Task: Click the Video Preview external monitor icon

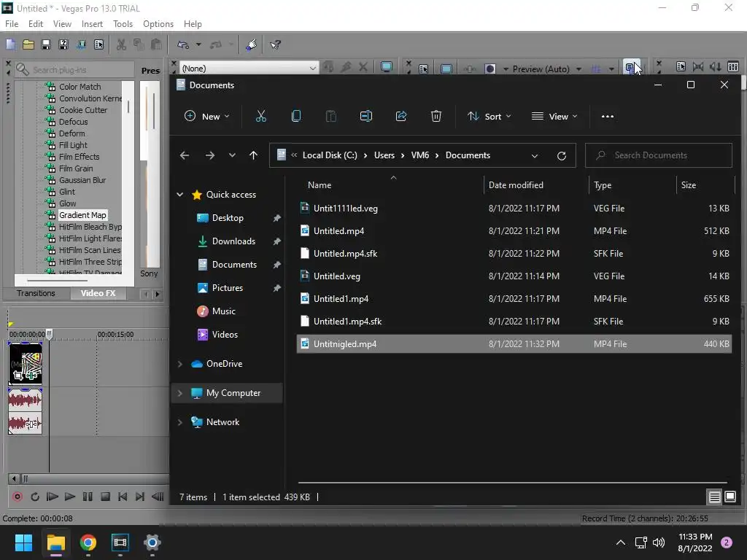Action: 387,68
